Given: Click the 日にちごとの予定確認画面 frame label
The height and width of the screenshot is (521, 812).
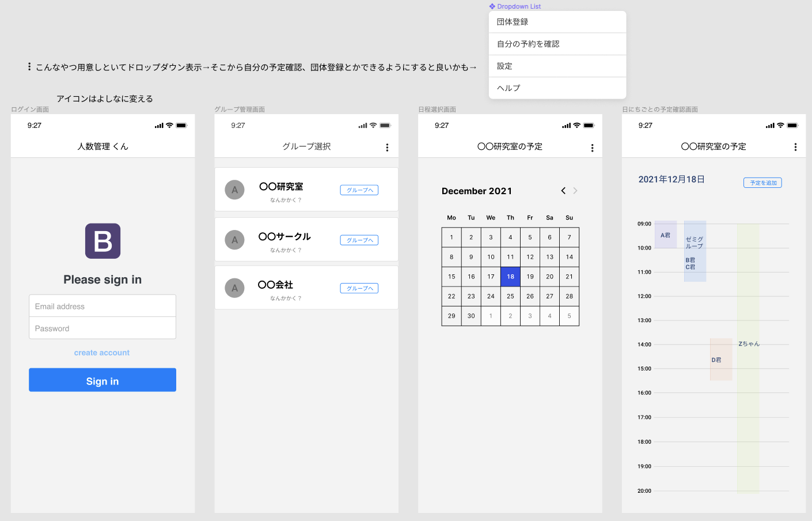Looking at the screenshot, I should click(x=660, y=110).
